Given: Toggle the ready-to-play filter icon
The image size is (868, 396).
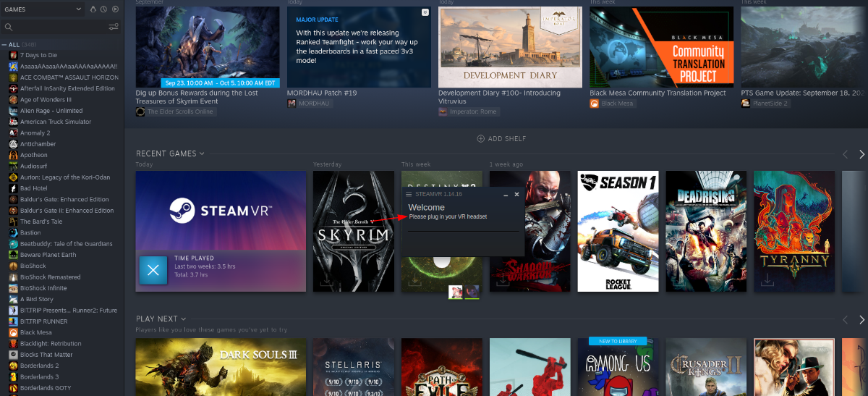Looking at the screenshot, I should click(116, 9).
